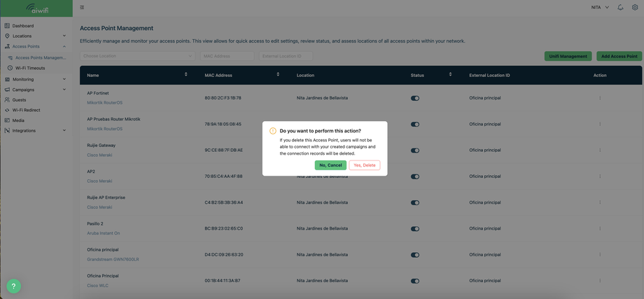Click the Monitoring icon in sidebar

[x=7, y=79]
